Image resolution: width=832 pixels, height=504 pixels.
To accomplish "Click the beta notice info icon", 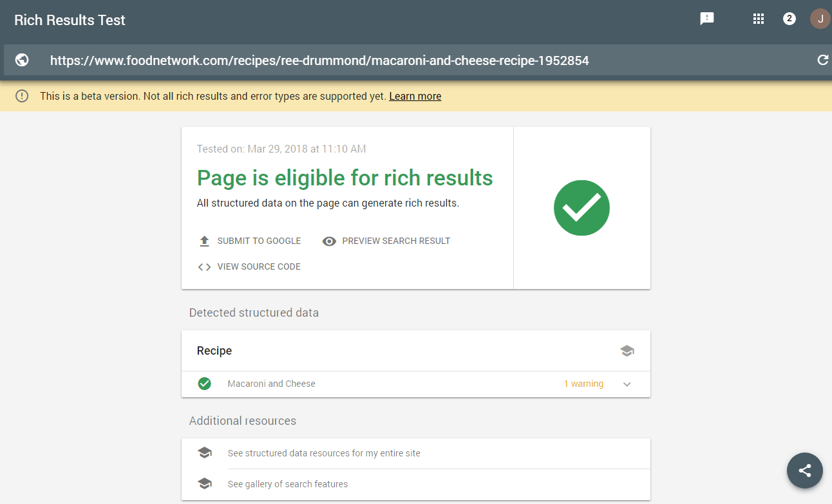I will [22, 96].
